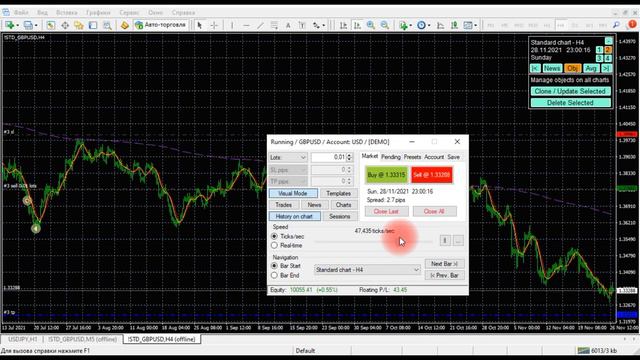Viewport: 640px width, 360px height.
Task: Switch to the Pending tab
Action: click(391, 157)
